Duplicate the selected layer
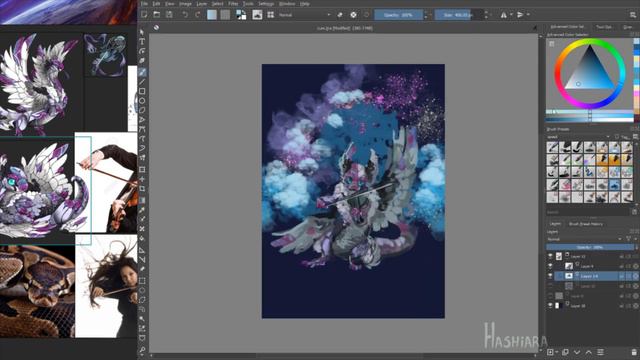This screenshot has width=640, height=360. click(x=565, y=352)
